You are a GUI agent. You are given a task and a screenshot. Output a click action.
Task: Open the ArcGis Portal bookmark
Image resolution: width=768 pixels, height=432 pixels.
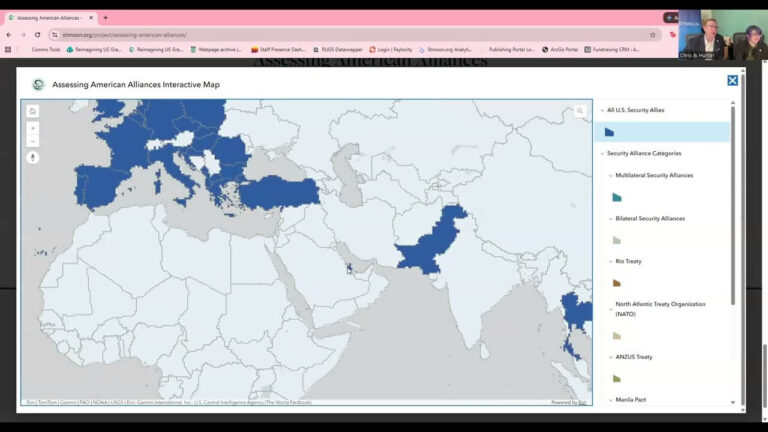pos(560,49)
